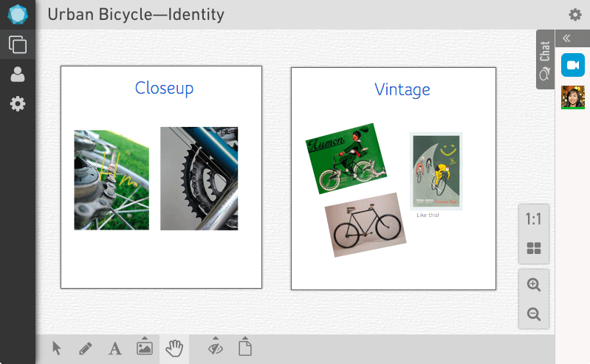Zoom in with the magnifier plus icon
Viewport: 590px width, 364px height.
tap(534, 284)
